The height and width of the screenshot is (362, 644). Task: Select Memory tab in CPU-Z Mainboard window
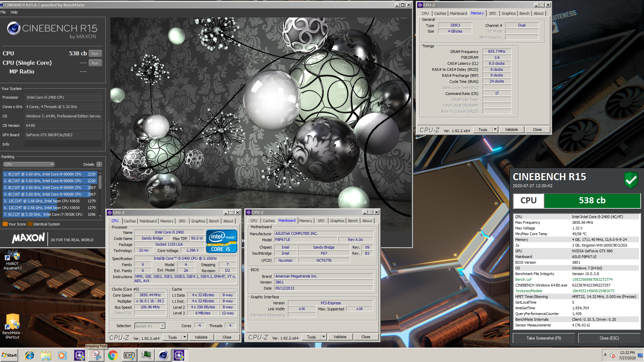[x=306, y=221]
